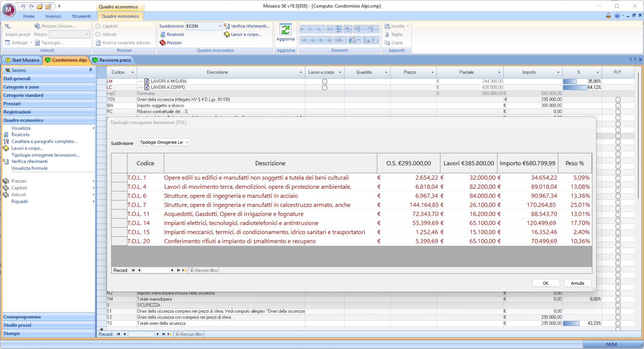Select the T.O.L. 7 row in dialog

[352, 205]
